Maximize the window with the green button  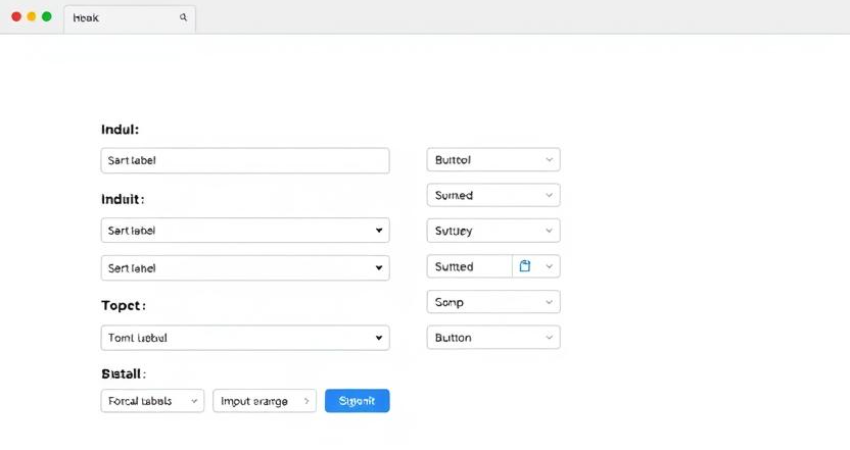tap(46, 17)
